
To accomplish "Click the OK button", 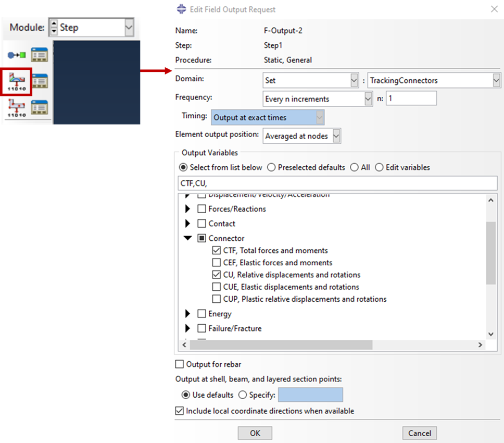I will tap(255, 433).
